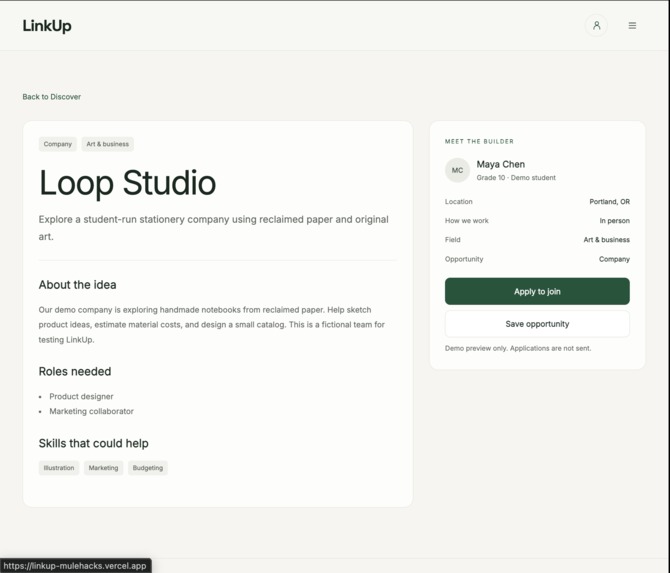The height and width of the screenshot is (573, 670).
Task: Open the hamburger menu icon
Action: [x=632, y=26]
